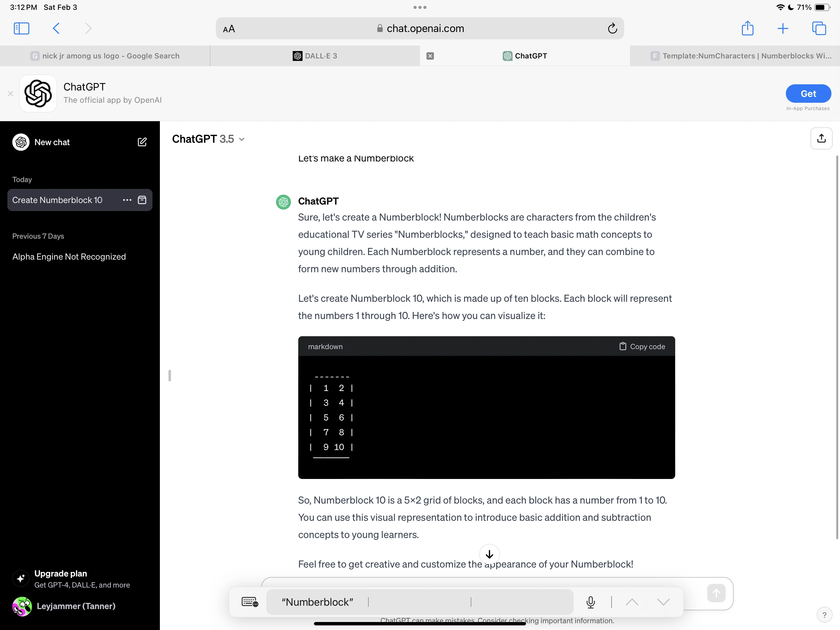
Task: Click the reload page icon
Action: (x=612, y=29)
